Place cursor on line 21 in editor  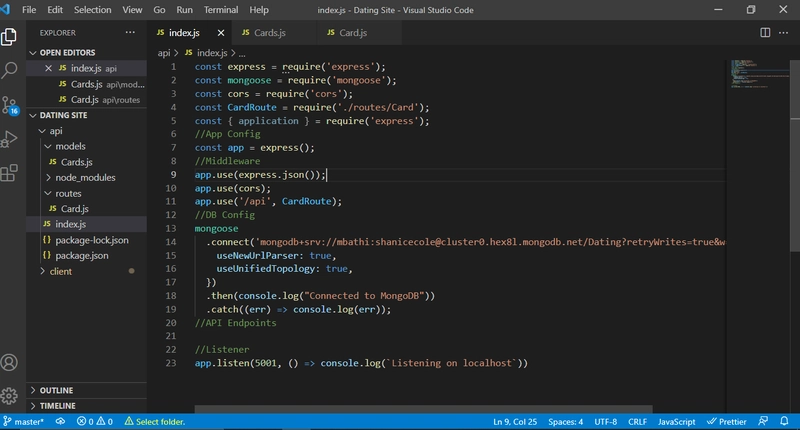(459, 336)
